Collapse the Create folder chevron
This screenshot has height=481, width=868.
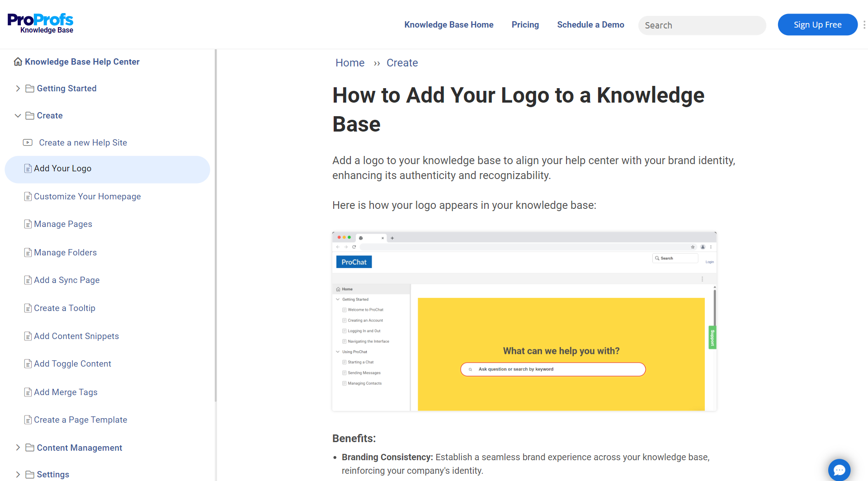(x=18, y=115)
